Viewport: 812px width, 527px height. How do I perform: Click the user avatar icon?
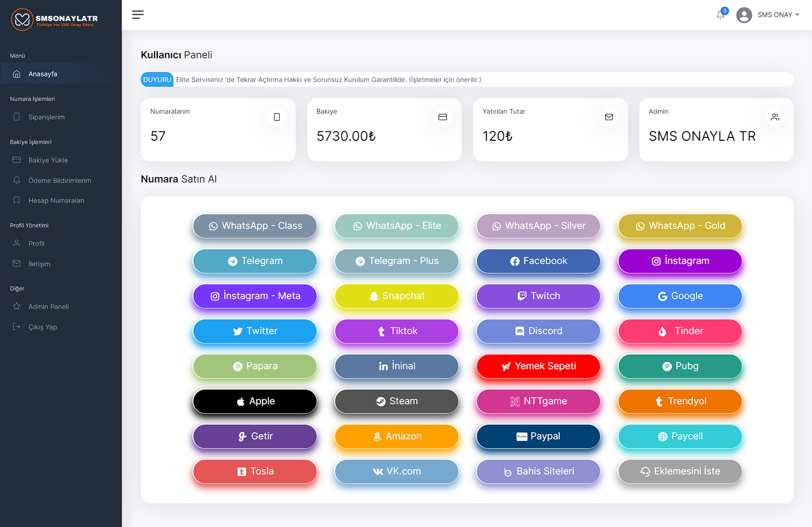tap(744, 15)
